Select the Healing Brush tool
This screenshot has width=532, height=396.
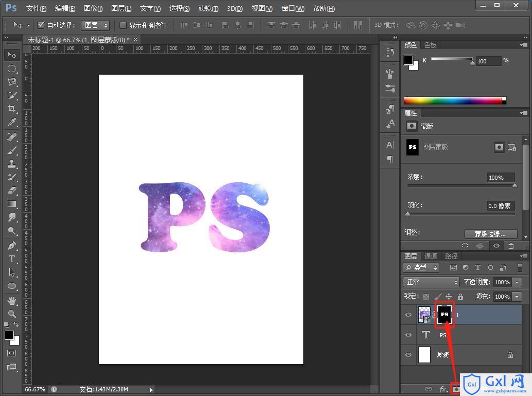pyautogui.click(x=11, y=137)
